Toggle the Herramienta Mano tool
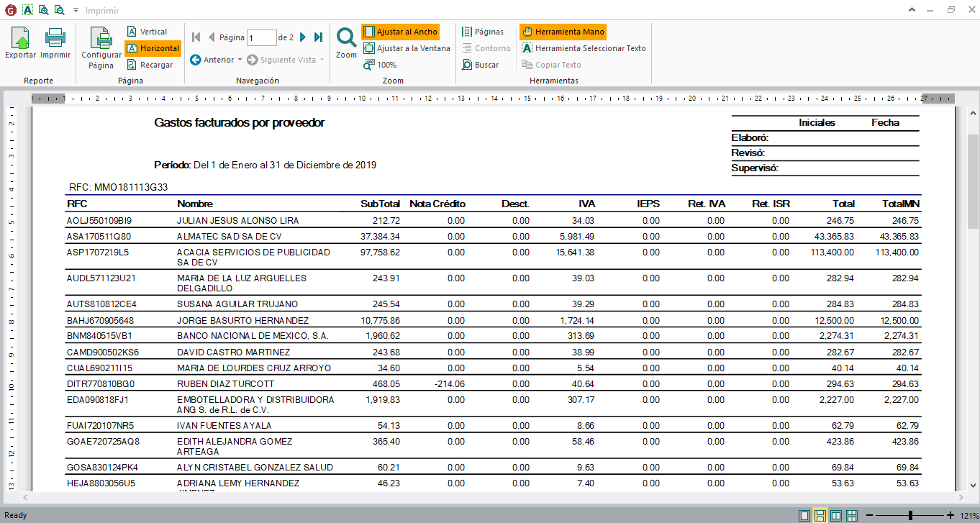980x523 pixels. tap(563, 32)
